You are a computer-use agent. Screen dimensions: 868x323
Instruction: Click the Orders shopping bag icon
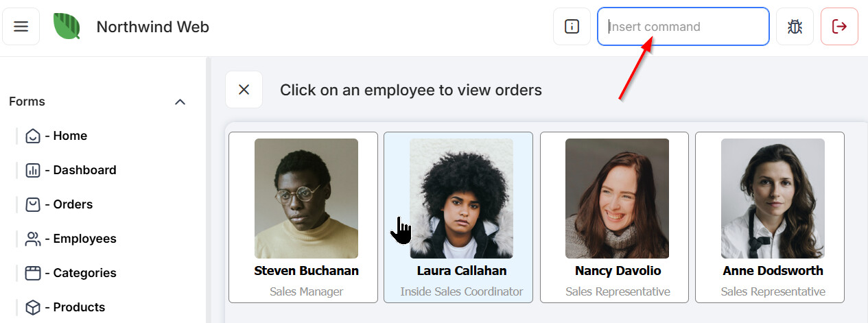point(33,204)
